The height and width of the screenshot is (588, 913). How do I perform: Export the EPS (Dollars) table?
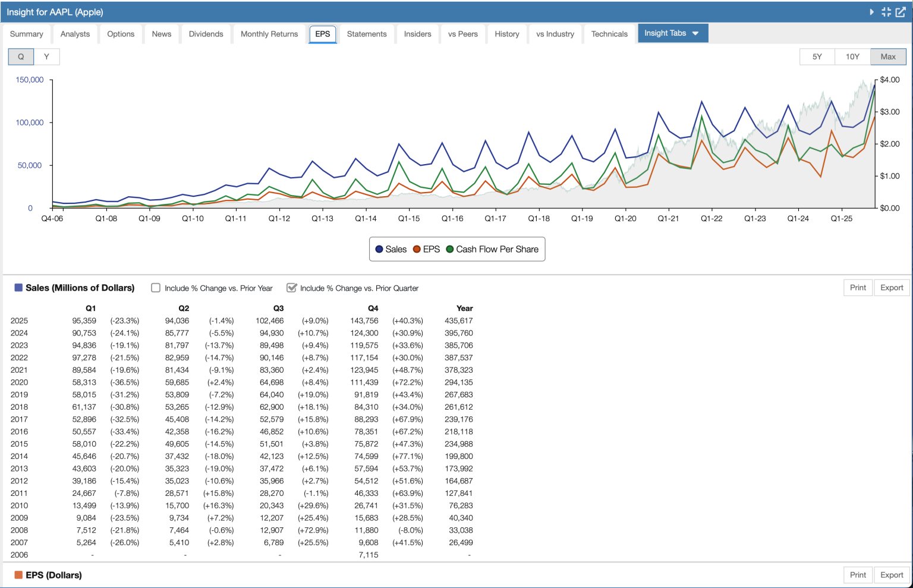click(892, 575)
